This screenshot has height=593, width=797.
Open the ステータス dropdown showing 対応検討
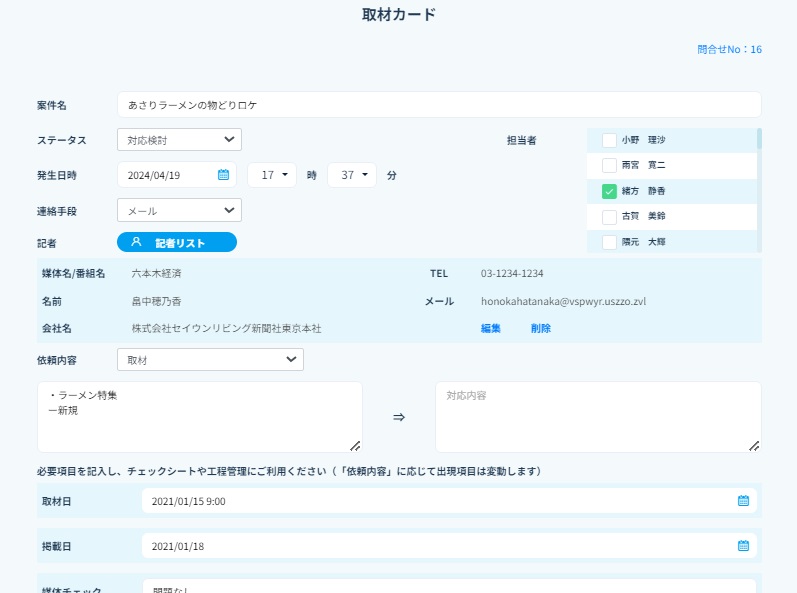click(179, 140)
